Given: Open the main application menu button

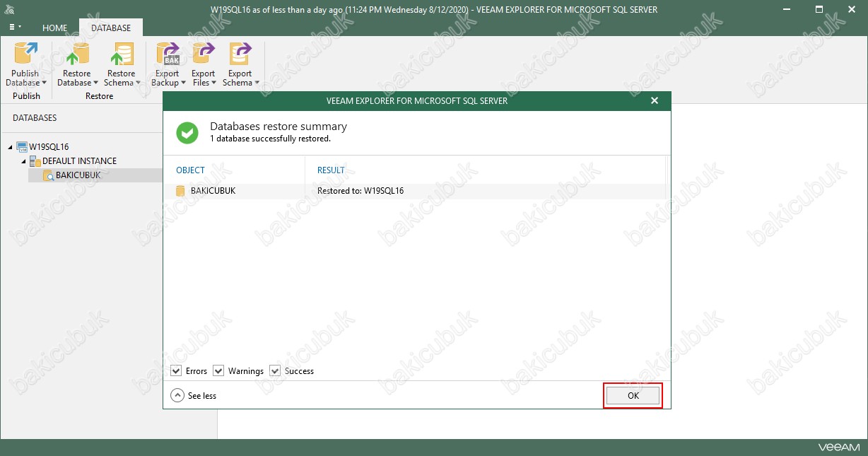Looking at the screenshot, I should pyautogui.click(x=15, y=27).
